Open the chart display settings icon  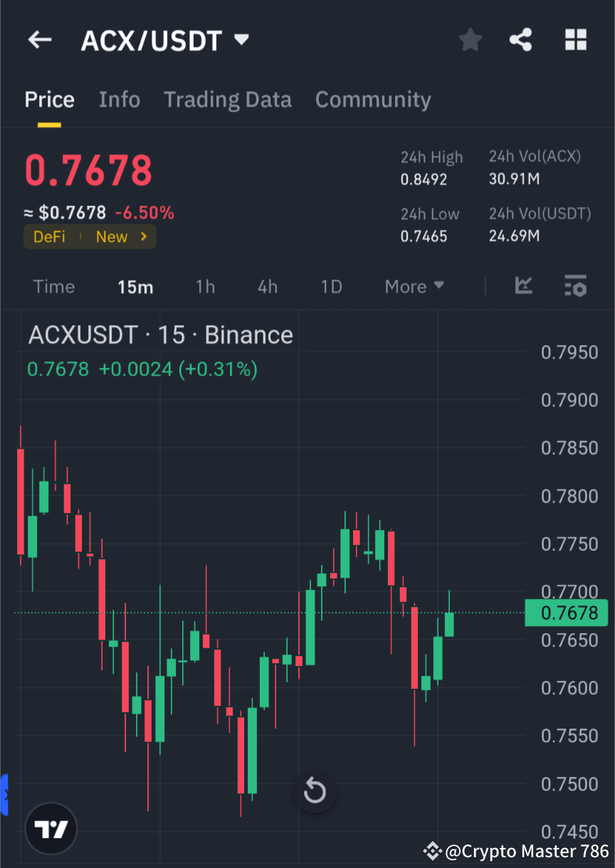(x=576, y=286)
